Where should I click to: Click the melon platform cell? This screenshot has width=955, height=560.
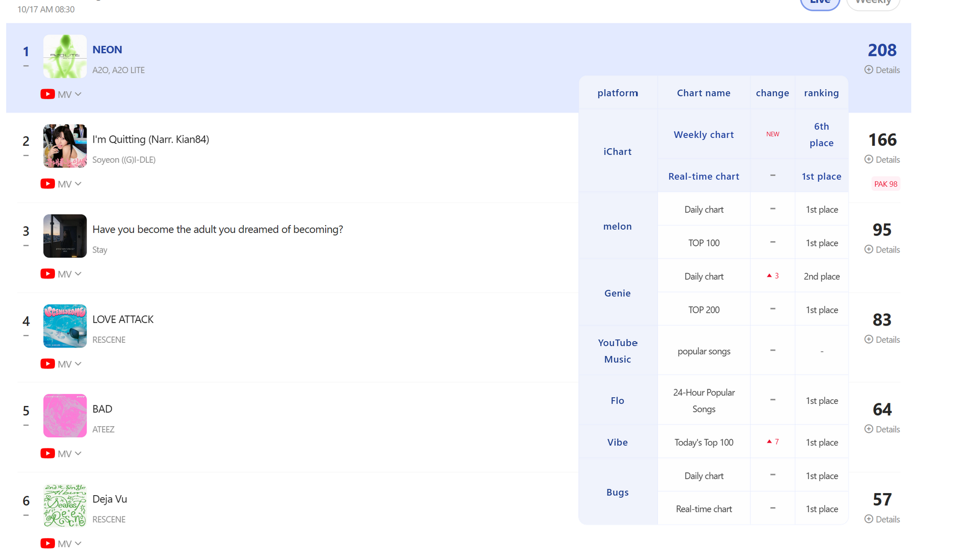pyautogui.click(x=618, y=226)
